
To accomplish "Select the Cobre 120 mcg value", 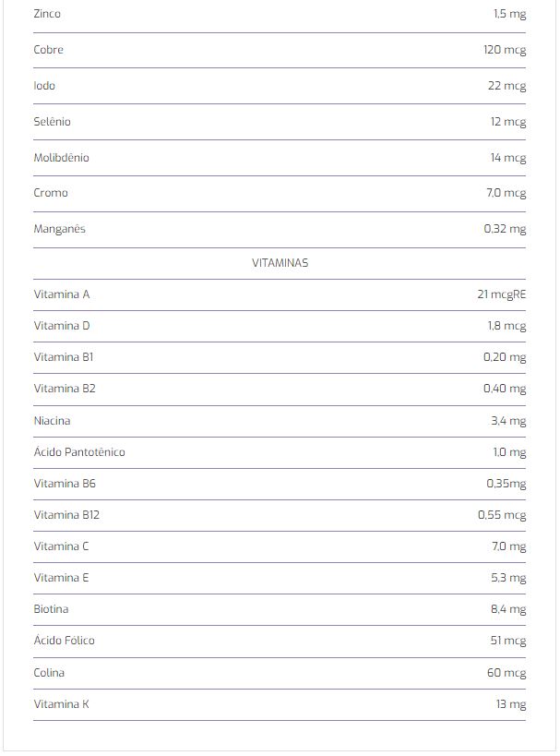I will (505, 50).
